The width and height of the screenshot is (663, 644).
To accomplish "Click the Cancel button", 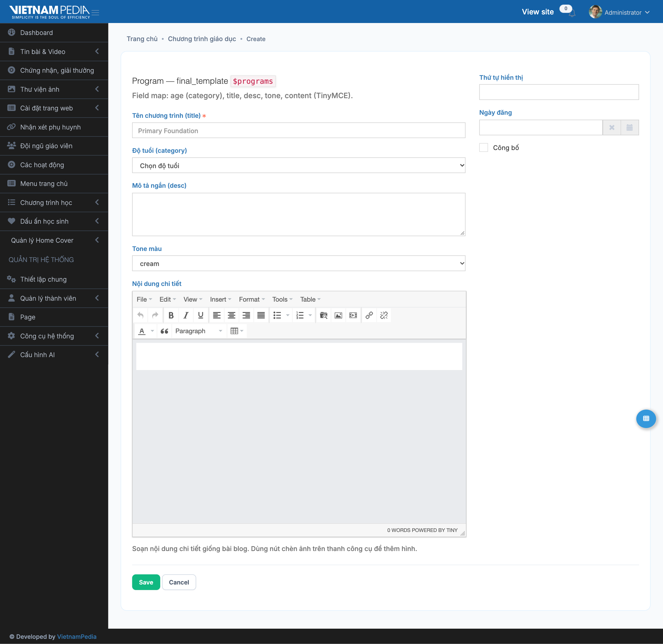I will 179,582.
